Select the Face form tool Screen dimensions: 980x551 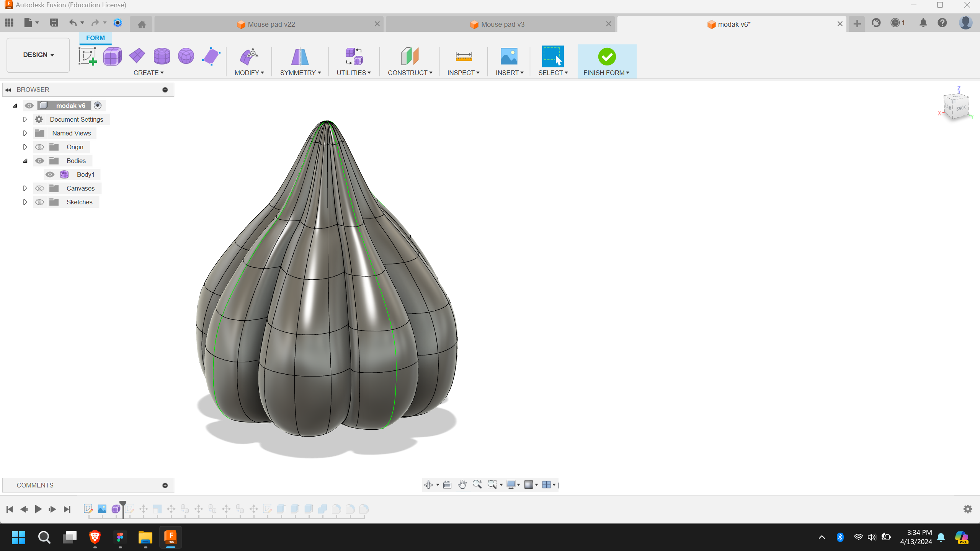pyautogui.click(x=211, y=56)
